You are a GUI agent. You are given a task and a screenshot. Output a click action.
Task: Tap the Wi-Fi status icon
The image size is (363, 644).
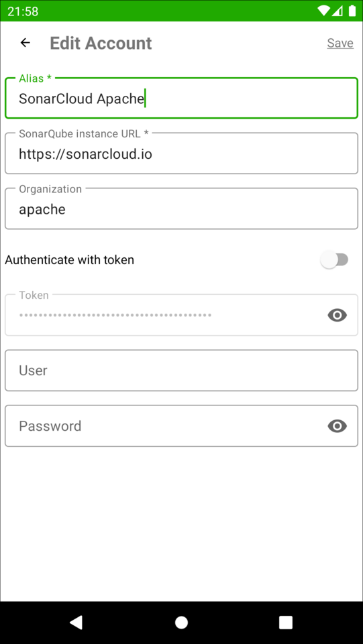pyautogui.click(x=324, y=11)
